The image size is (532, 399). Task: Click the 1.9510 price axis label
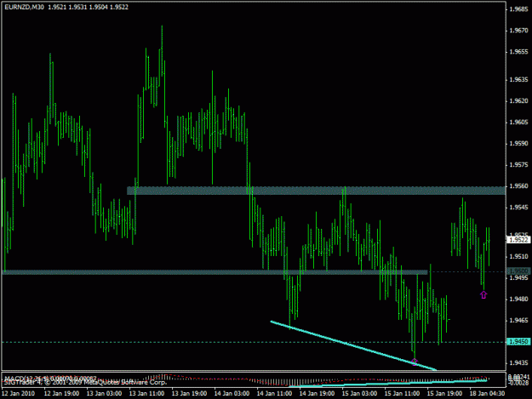[518, 256]
